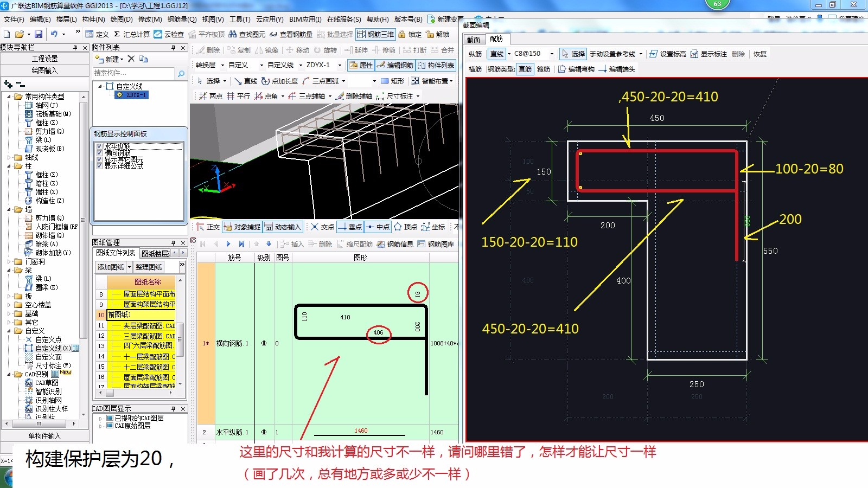Open 查看钢筋量 rebar quantity view

291,34
